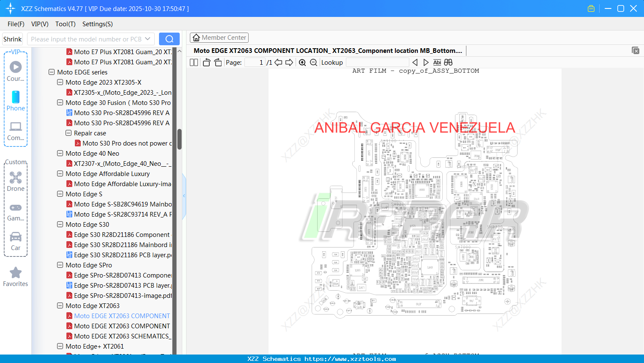This screenshot has height=363, width=644.
Task: Collapse the Moto Edge S30 group
Action: coord(60,224)
